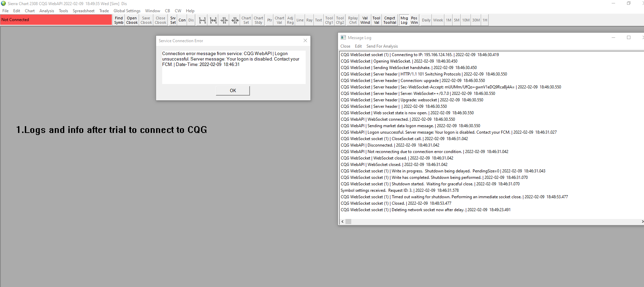This screenshot has width=644, height=287.
Task: Set timeframe to 1H
Action: click(x=485, y=20)
